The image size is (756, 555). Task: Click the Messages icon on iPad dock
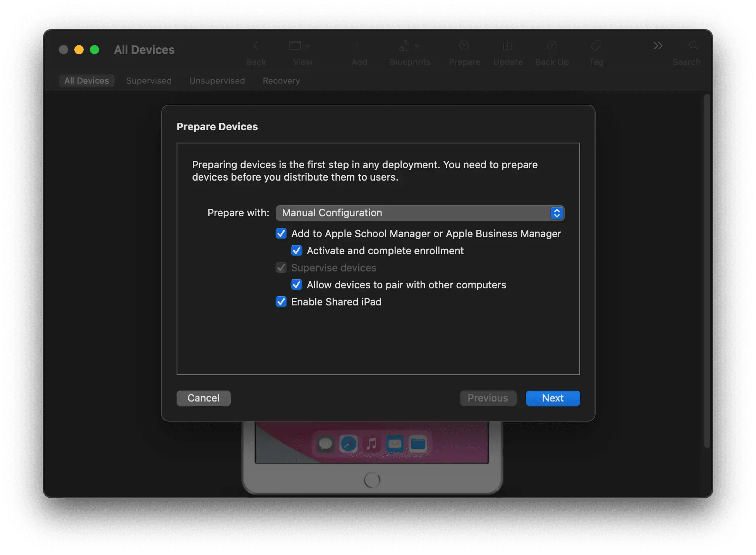pyautogui.click(x=325, y=444)
